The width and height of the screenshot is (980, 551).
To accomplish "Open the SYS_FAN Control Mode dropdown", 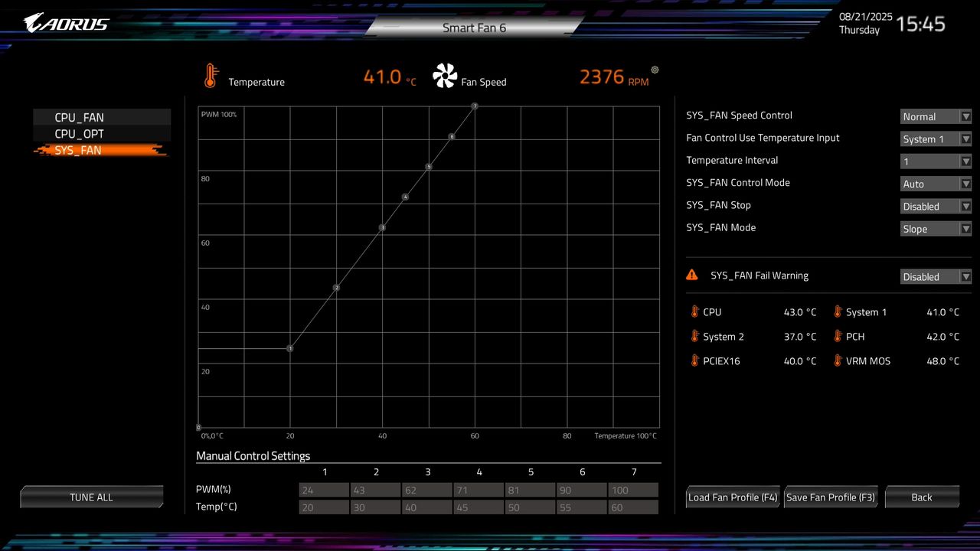I will click(x=936, y=184).
